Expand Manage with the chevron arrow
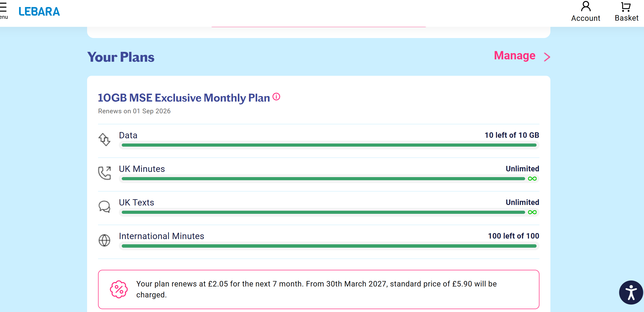644x312 pixels. pyautogui.click(x=547, y=57)
